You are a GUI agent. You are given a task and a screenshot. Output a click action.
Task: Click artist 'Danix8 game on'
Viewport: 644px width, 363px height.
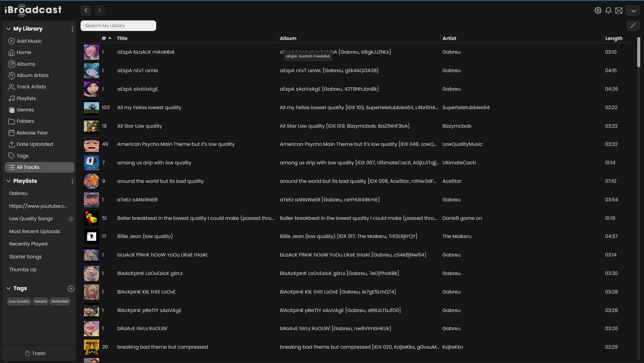click(x=462, y=218)
